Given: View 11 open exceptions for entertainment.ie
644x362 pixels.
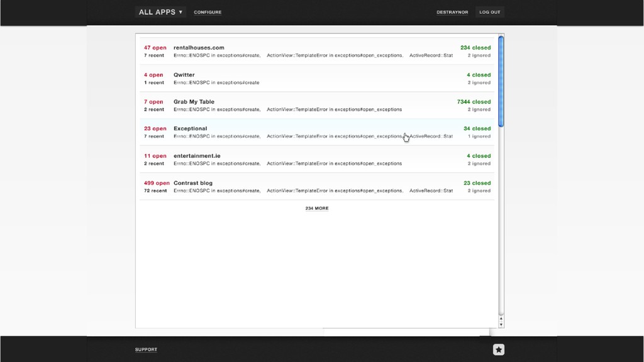Looking at the screenshot, I should [155, 156].
